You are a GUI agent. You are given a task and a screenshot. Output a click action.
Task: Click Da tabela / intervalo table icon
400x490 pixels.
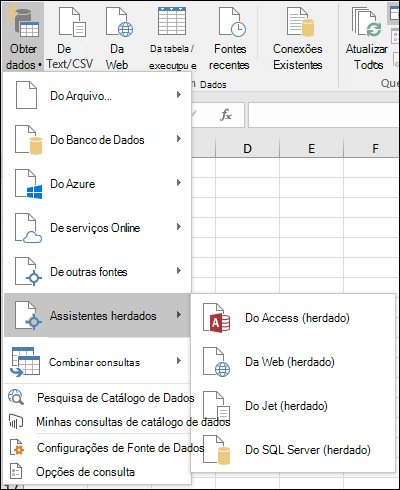172,21
